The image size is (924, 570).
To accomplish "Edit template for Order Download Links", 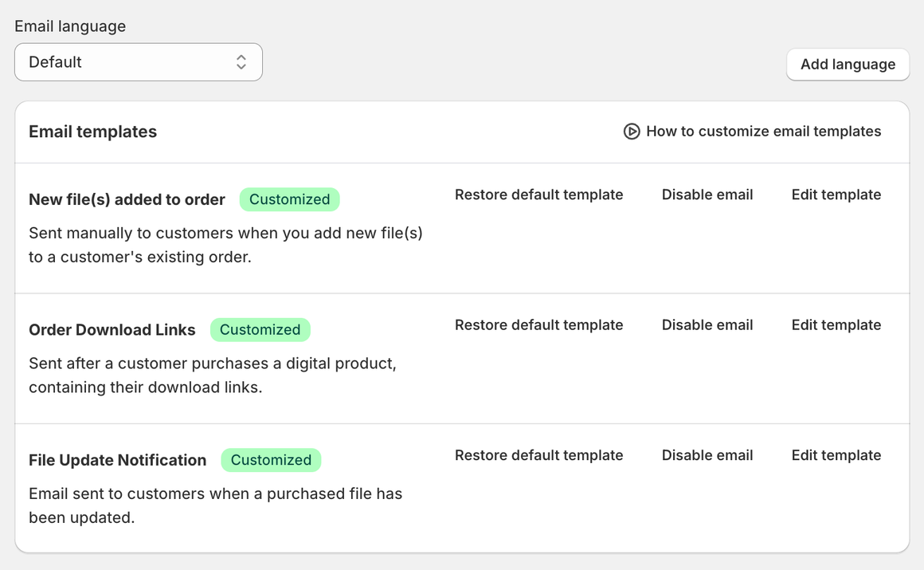I will pos(836,325).
